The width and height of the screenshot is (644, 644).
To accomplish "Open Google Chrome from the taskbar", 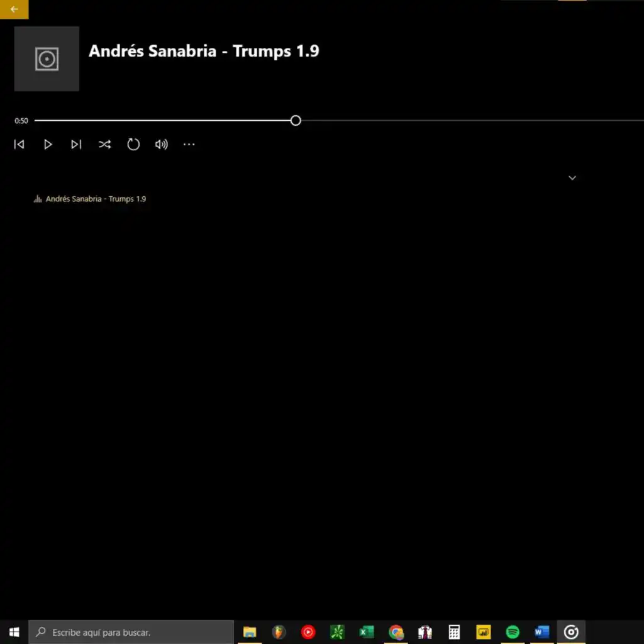I will click(396, 632).
